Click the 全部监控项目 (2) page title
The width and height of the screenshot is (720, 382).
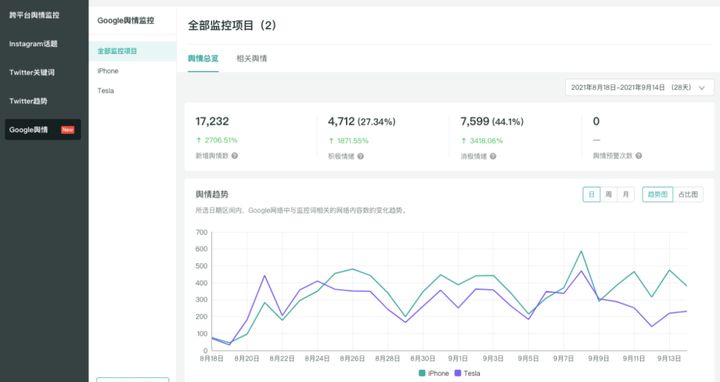pyautogui.click(x=232, y=25)
